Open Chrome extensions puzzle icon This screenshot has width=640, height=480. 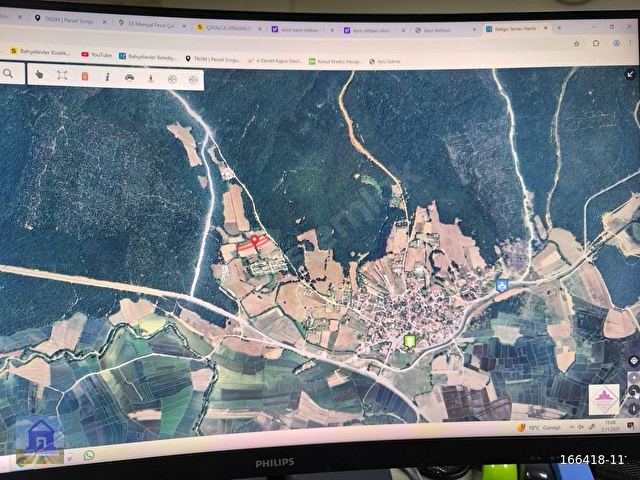[x=596, y=43]
